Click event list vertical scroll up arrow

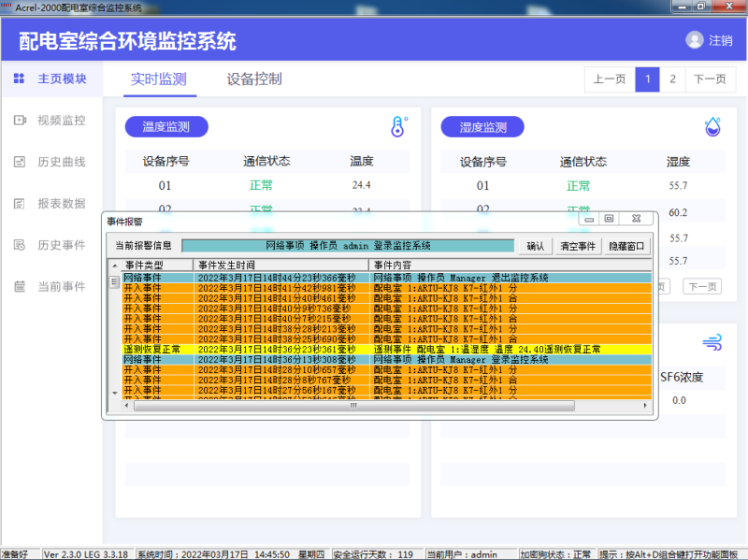(x=114, y=266)
